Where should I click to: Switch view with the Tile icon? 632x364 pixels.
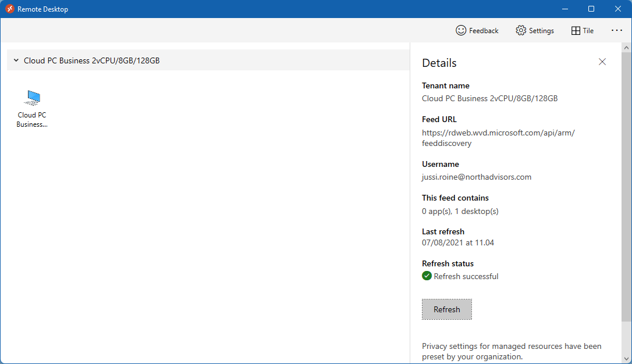click(576, 31)
